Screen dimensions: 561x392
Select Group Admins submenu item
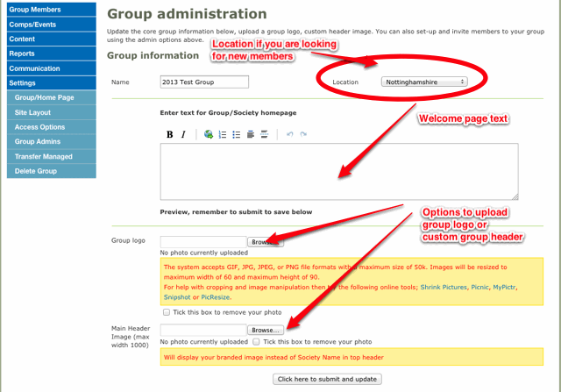(52, 141)
